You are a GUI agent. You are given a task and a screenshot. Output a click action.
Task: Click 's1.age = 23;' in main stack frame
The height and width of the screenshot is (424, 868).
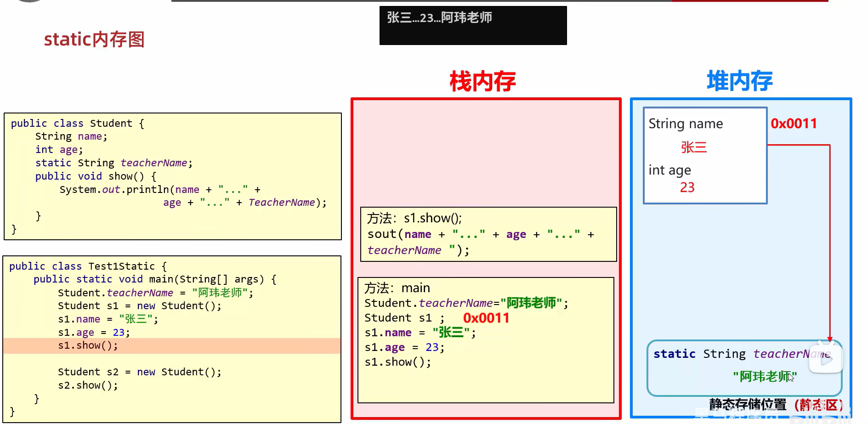coord(404,347)
